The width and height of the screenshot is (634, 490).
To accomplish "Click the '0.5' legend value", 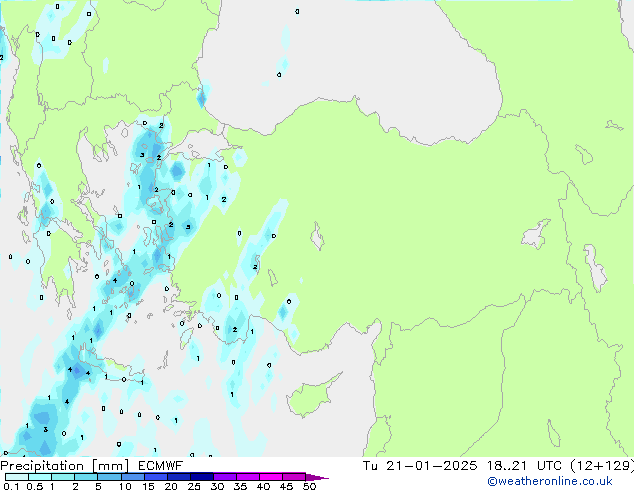I will tap(35, 486).
